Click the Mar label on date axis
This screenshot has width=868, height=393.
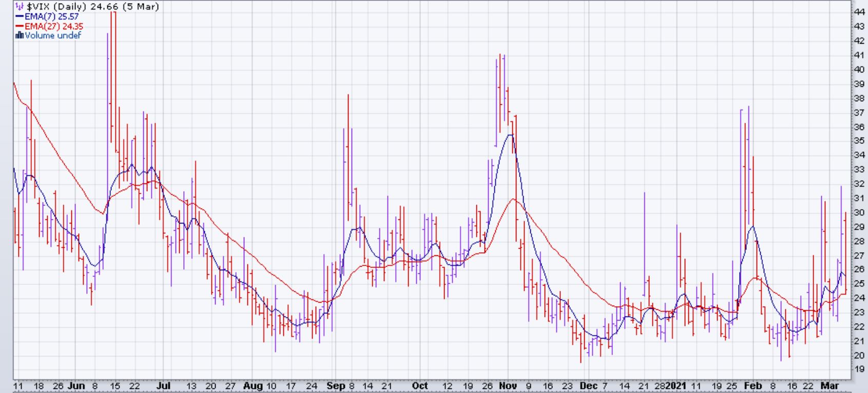click(x=830, y=386)
